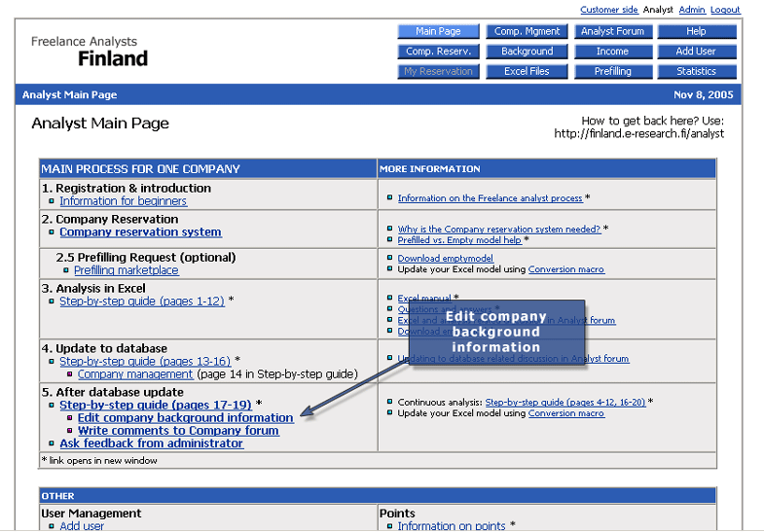Screen dimensions: 764x532
Task: Open Why is Company reservation system needed
Action: [499, 229]
